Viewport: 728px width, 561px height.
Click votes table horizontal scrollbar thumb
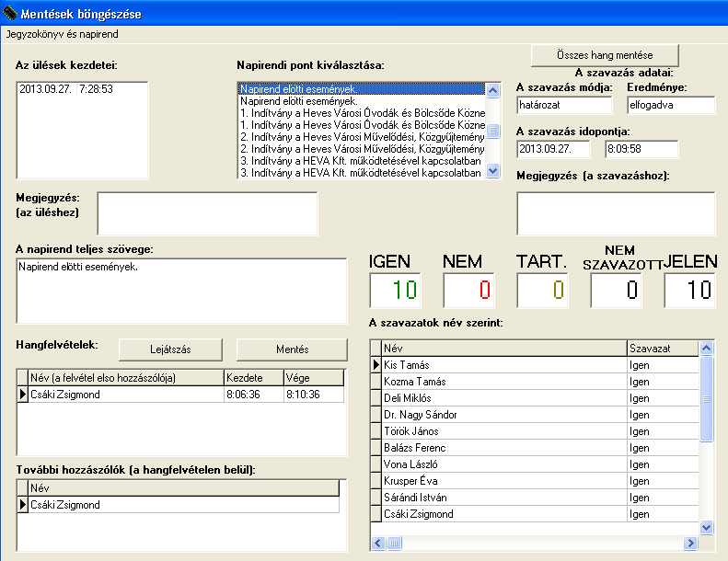click(x=394, y=543)
